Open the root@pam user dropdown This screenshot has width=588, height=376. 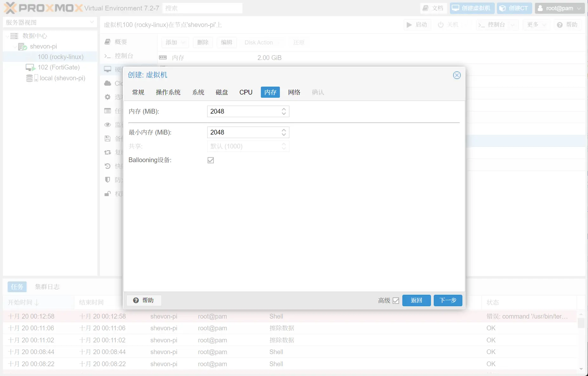pos(559,8)
